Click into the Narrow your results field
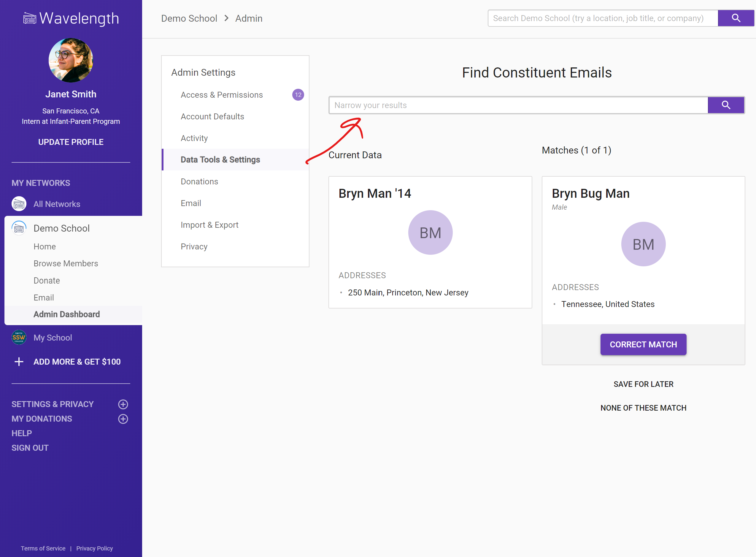756x557 pixels. coord(518,105)
